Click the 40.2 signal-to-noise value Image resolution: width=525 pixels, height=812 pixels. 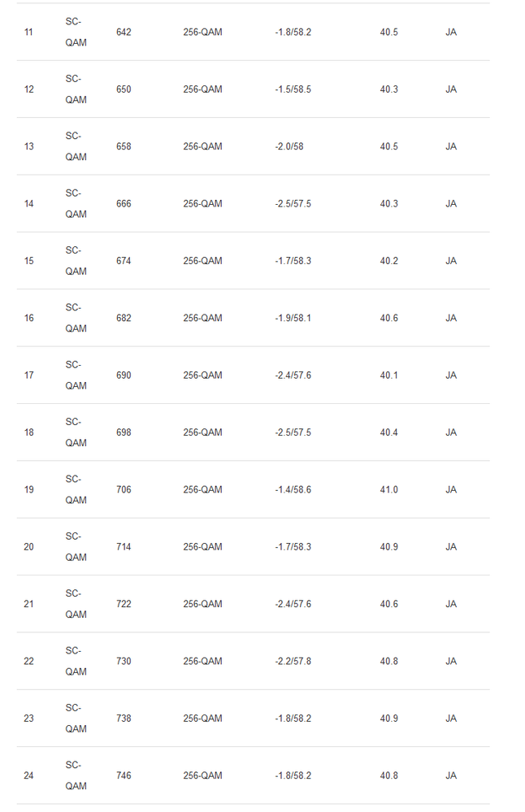coord(388,261)
